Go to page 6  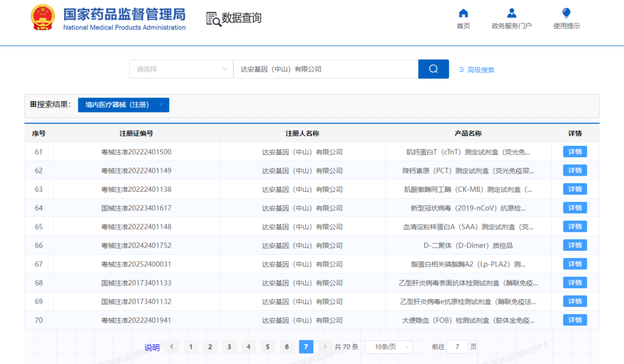pos(287,347)
